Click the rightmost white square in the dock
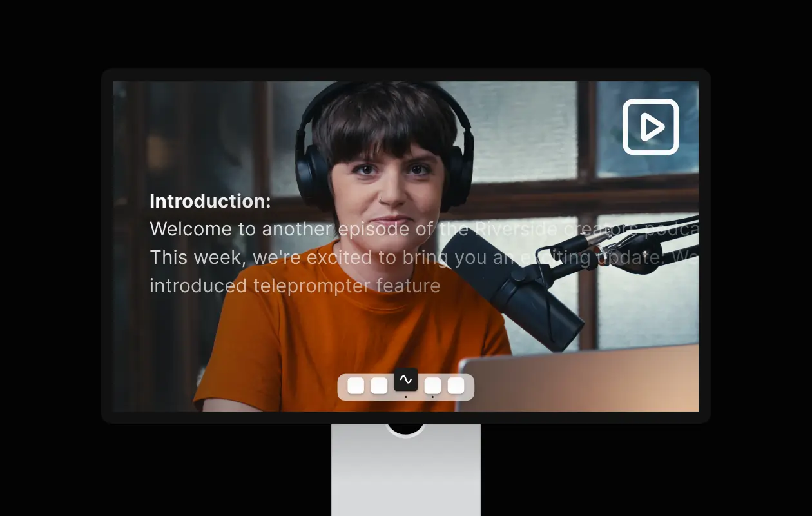The image size is (812, 516). tap(456, 386)
